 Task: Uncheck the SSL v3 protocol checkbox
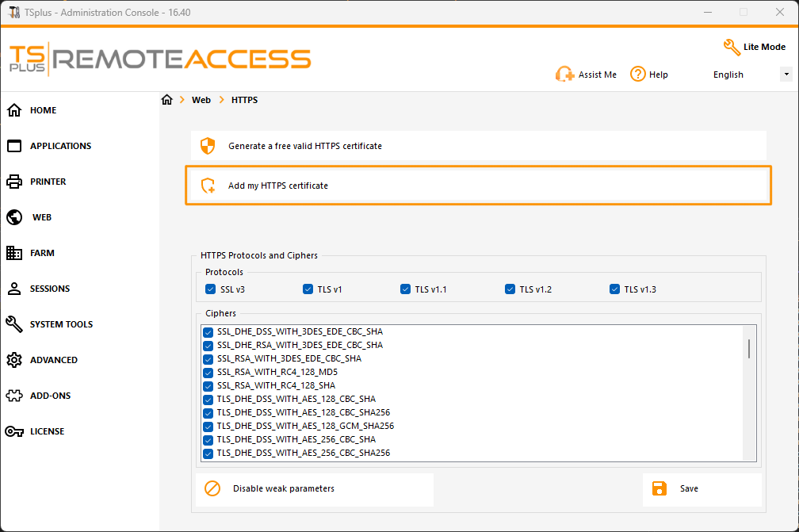coord(211,289)
